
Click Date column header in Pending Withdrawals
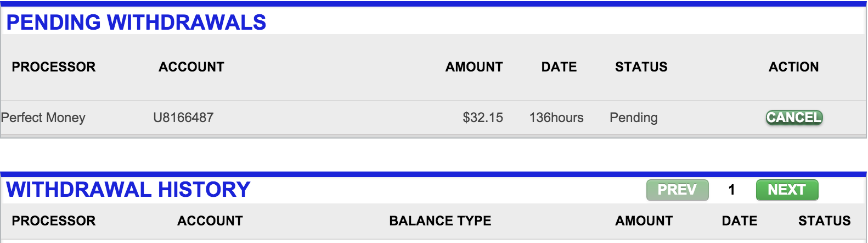click(x=559, y=67)
